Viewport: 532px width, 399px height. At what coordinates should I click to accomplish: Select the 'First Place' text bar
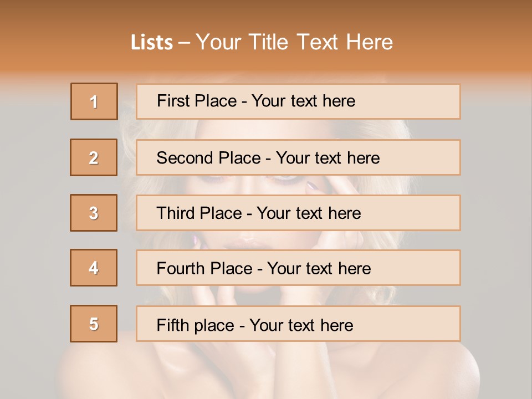(298, 101)
